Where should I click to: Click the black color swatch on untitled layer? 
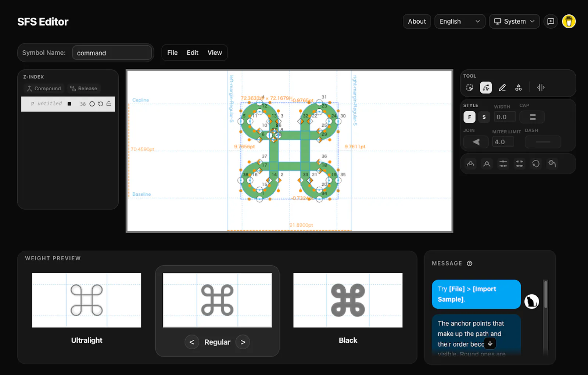(69, 104)
